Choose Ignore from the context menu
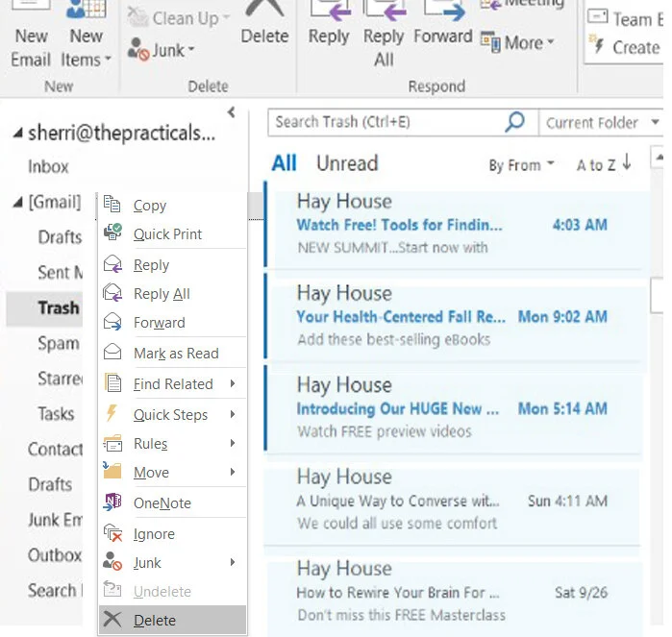Image resolution: width=672 pixels, height=637 pixels. 172,534
